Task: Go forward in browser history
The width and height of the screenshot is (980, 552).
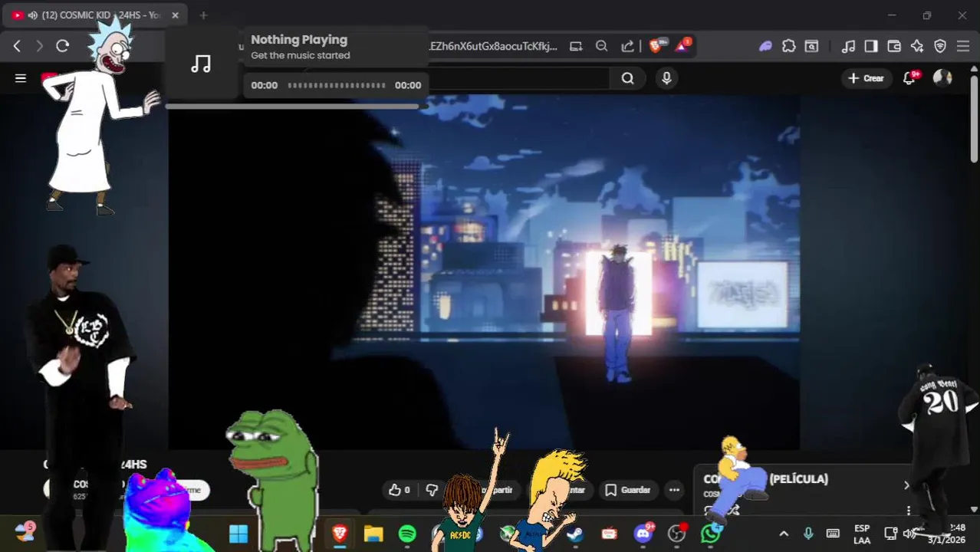Action: 40,46
